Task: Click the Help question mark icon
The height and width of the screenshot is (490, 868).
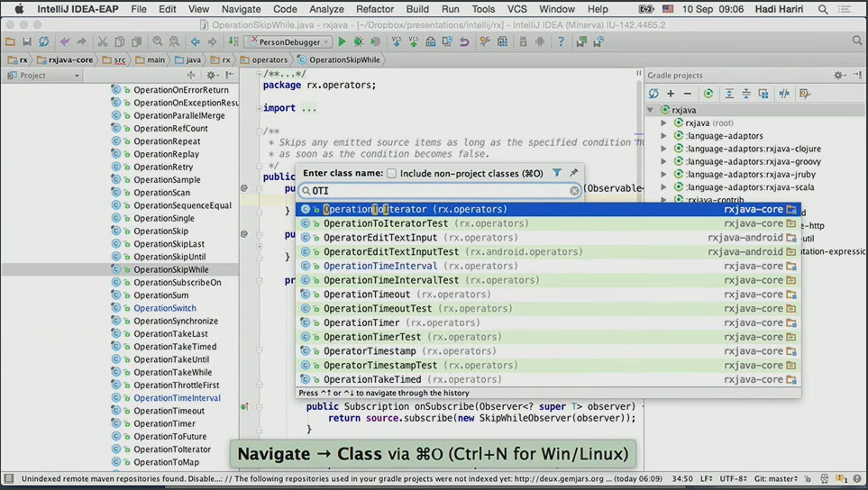Action: 561,41
